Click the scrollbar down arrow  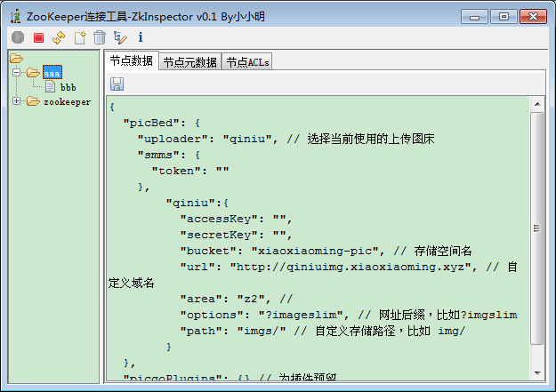click(x=537, y=372)
